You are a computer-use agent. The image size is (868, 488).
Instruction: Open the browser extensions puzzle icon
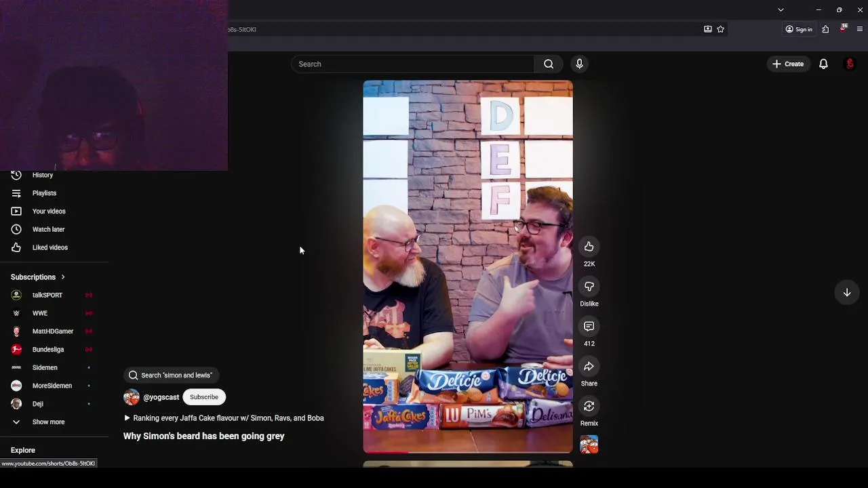click(825, 29)
